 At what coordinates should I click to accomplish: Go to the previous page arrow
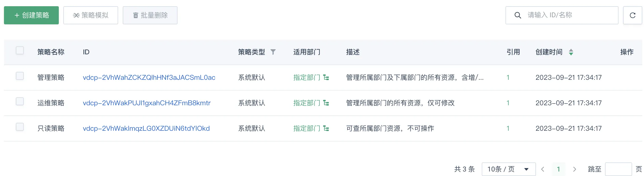(543, 169)
